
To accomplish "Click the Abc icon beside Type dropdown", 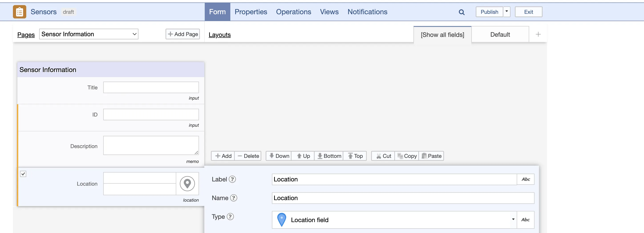I will click(x=525, y=220).
